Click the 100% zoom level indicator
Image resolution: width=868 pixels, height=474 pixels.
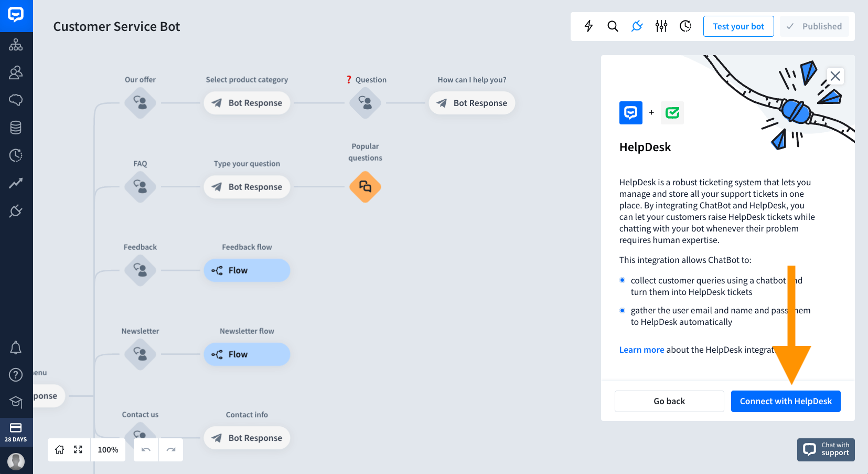coord(108,450)
